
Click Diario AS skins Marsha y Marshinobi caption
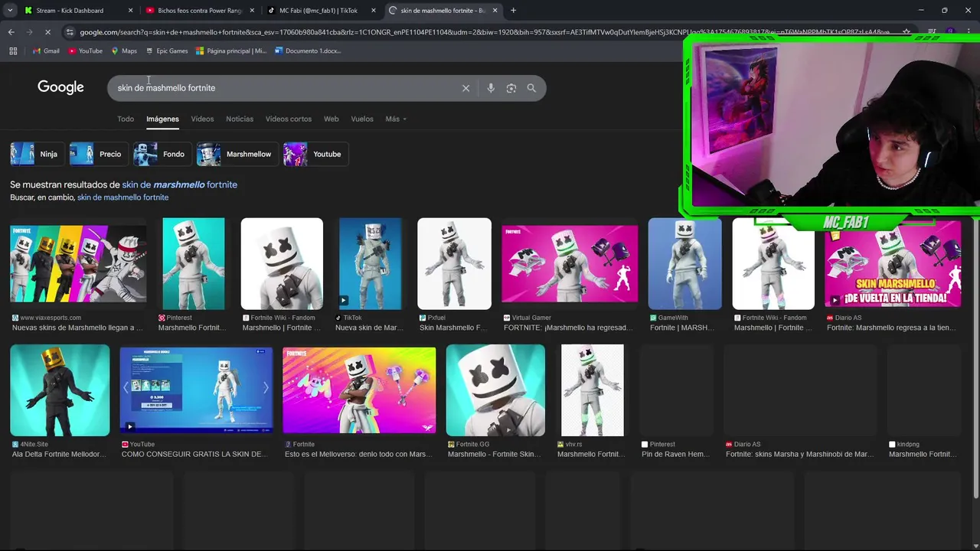799,454
